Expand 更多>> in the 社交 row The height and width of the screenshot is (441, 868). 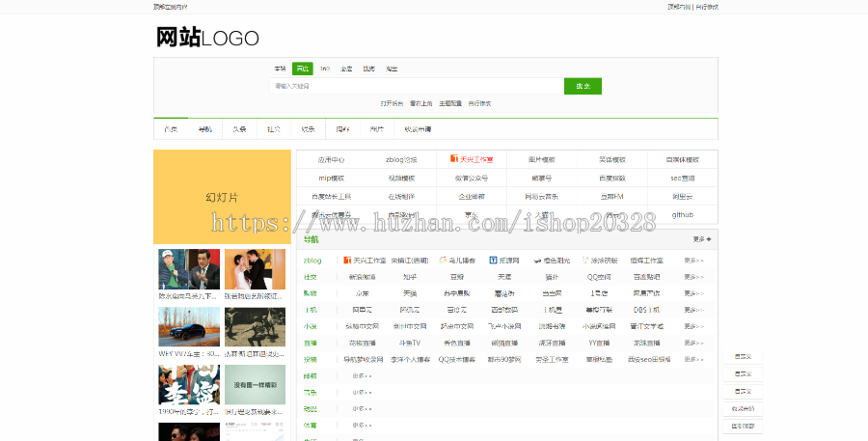tap(693, 277)
